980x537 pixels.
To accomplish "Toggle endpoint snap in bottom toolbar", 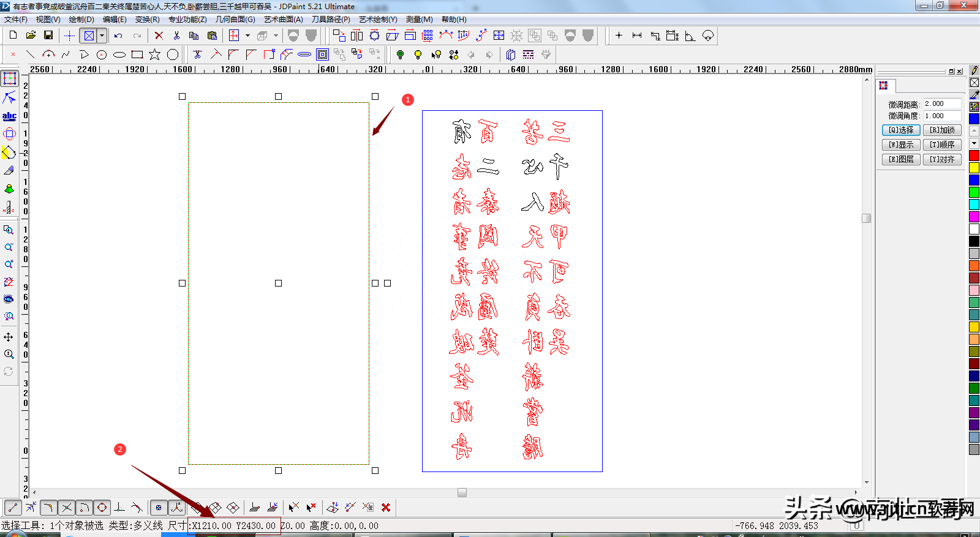I will click(13, 508).
